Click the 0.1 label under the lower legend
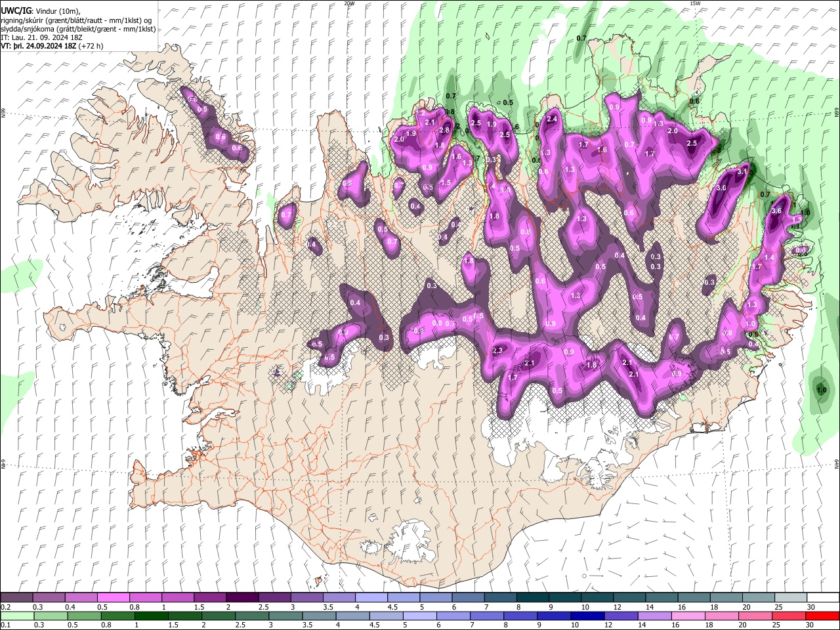The height and width of the screenshot is (630, 840). tap(5, 625)
